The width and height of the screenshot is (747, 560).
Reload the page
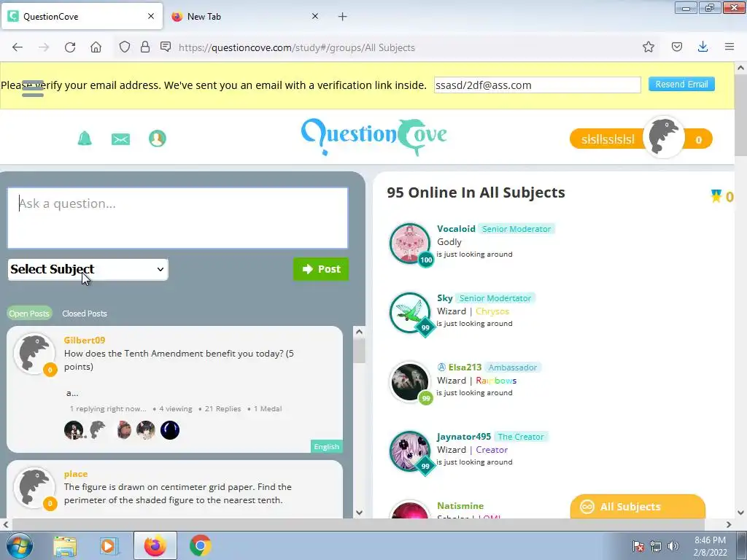(70, 47)
